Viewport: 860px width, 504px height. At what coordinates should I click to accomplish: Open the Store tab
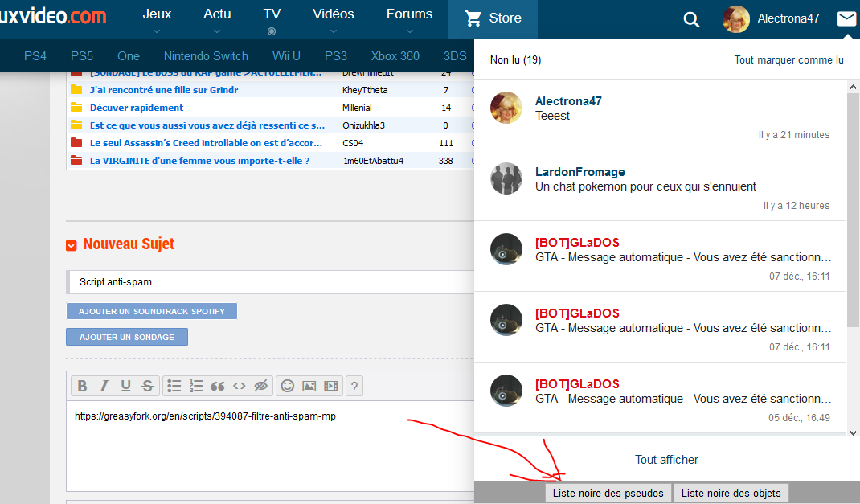tap(493, 18)
